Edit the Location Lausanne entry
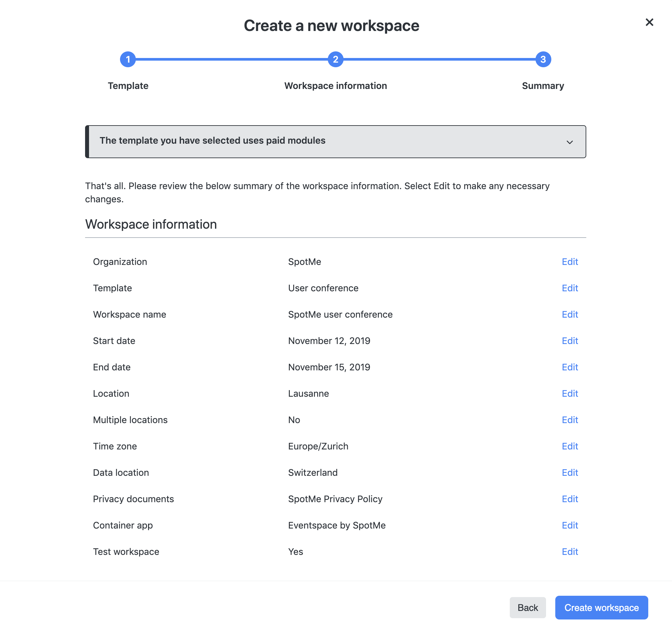 569,393
